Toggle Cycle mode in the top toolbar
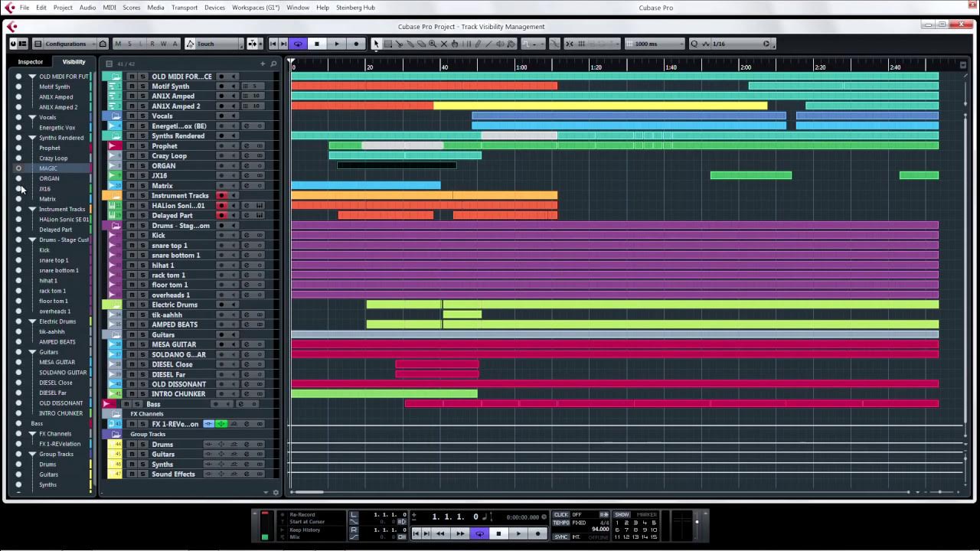Screen dimensions: 980x551 (298, 44)
